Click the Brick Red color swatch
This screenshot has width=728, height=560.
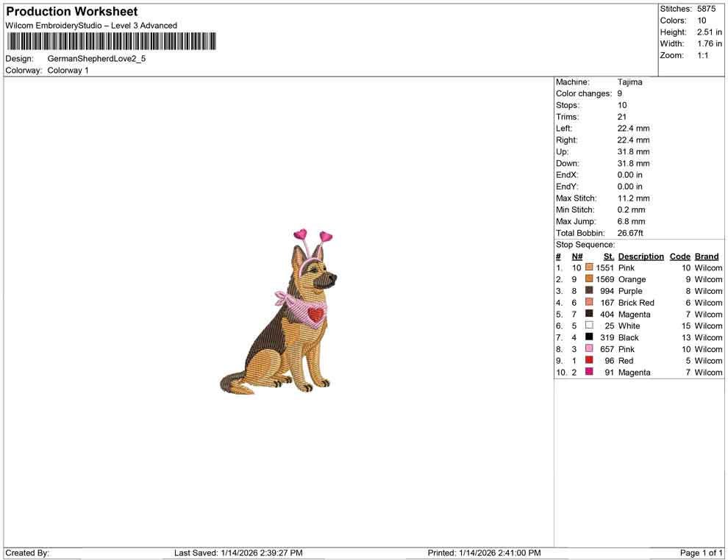coord(588,303)
